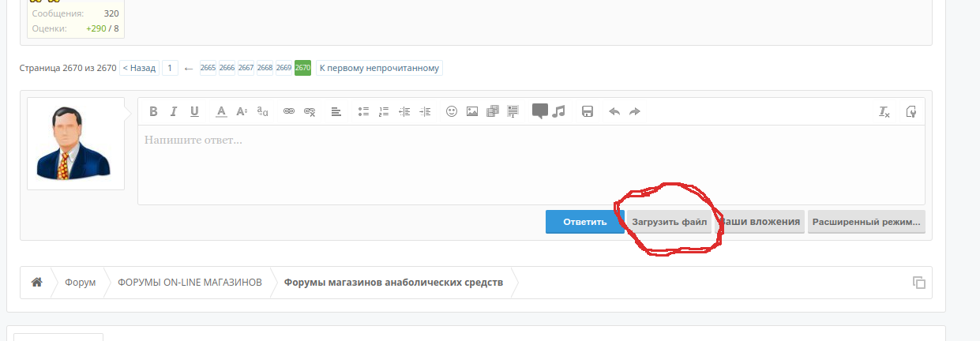
Task: Toggle underline text formatting
Action: click(x=194, y=111)
